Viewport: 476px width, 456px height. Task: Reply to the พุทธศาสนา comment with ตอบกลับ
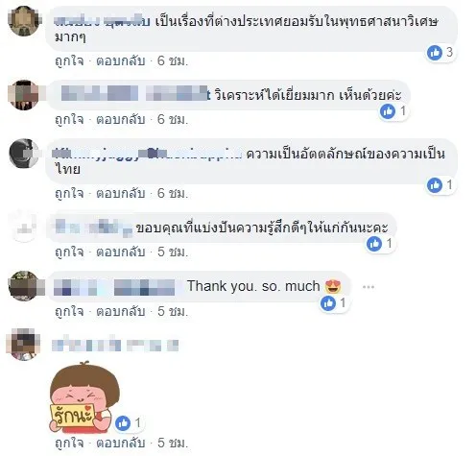point(121,60)
